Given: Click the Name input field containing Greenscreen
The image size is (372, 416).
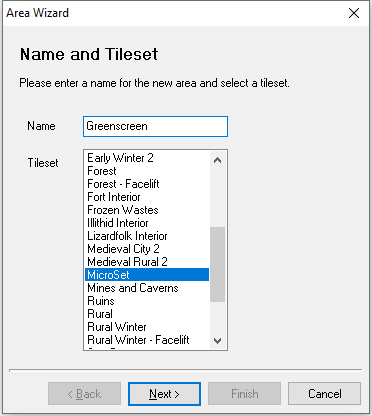Looking at the screenshot, I should (155, 126).
